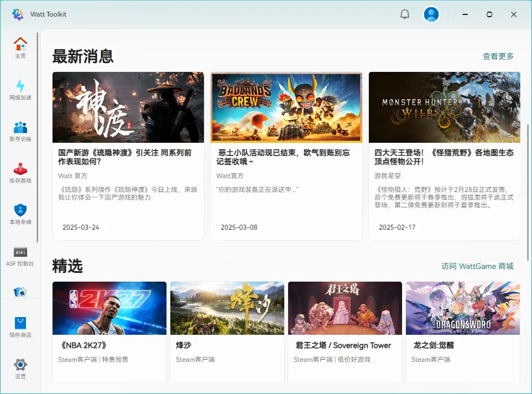Viewport: 532px width, 394px height.
Task: Click 龙之剑:觉醒 title text
Action: click(x=434, y=345)
